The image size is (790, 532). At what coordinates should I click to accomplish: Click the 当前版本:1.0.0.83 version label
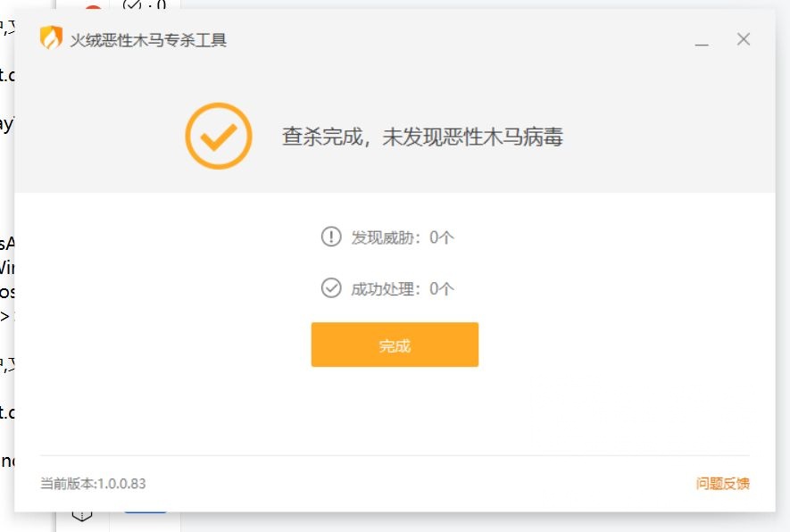[x=93, y=484]
